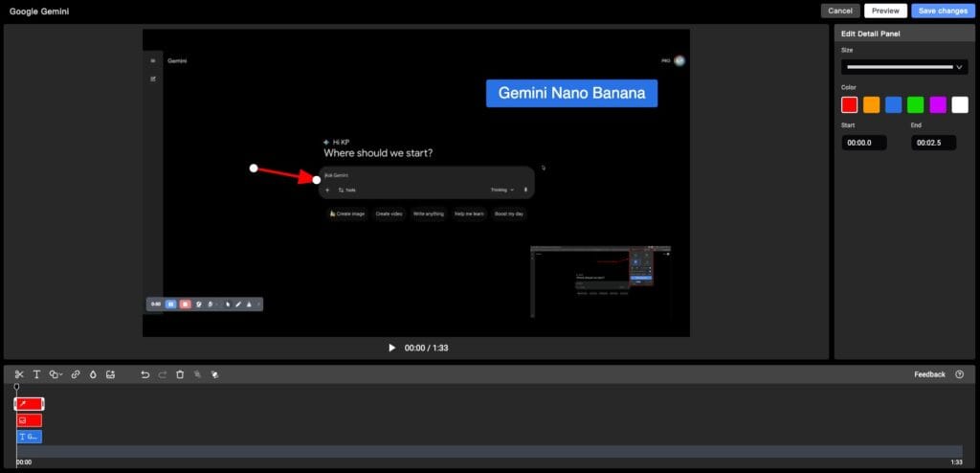Open the help question mark icon

959,374
